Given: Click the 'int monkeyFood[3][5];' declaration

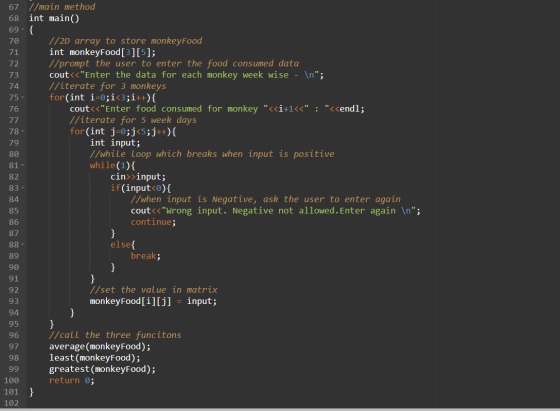Looking at the screenshot, I should pyautogui.click(x=102, y=52).
